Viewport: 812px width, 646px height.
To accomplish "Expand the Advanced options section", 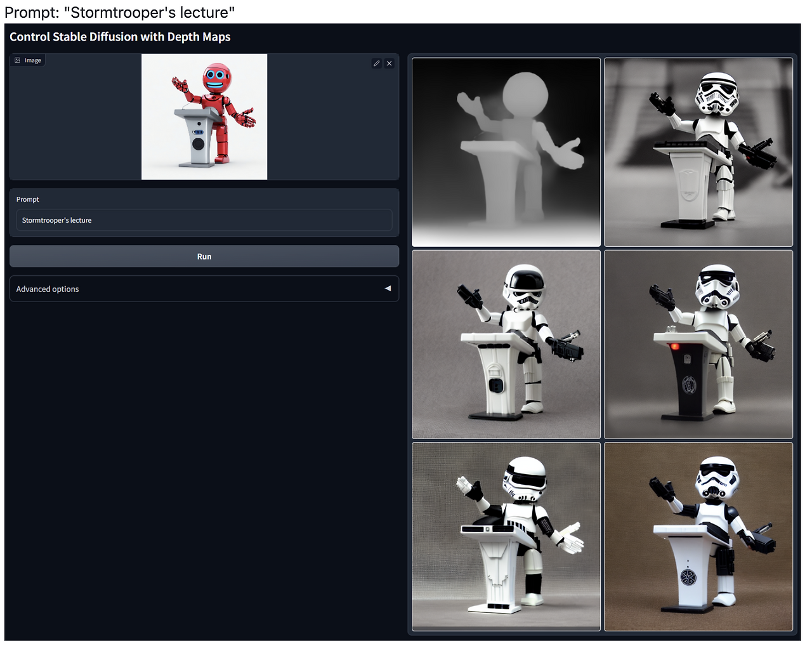I will click(x=204, y=289).
